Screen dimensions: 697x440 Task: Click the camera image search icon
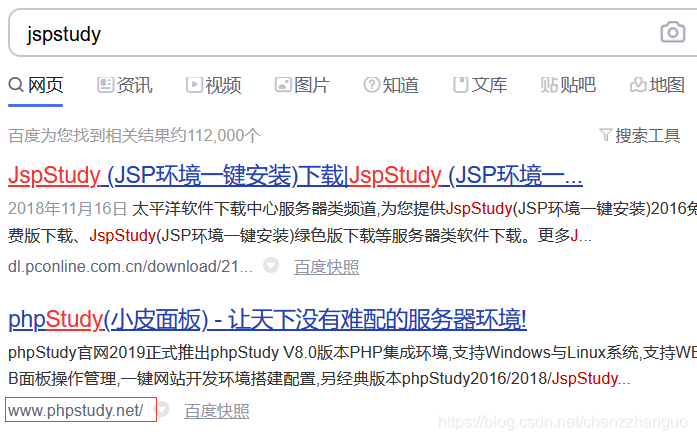point(673,32)
